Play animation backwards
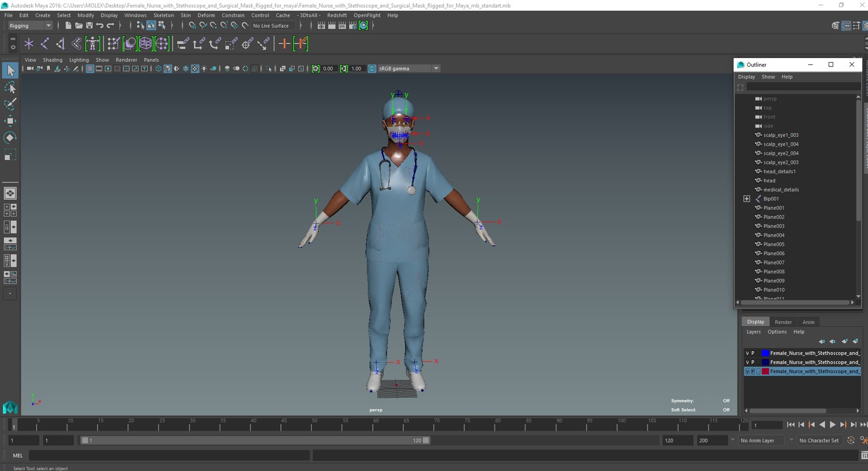Screen dimensions: 868x471 click(x=822, y=425)
